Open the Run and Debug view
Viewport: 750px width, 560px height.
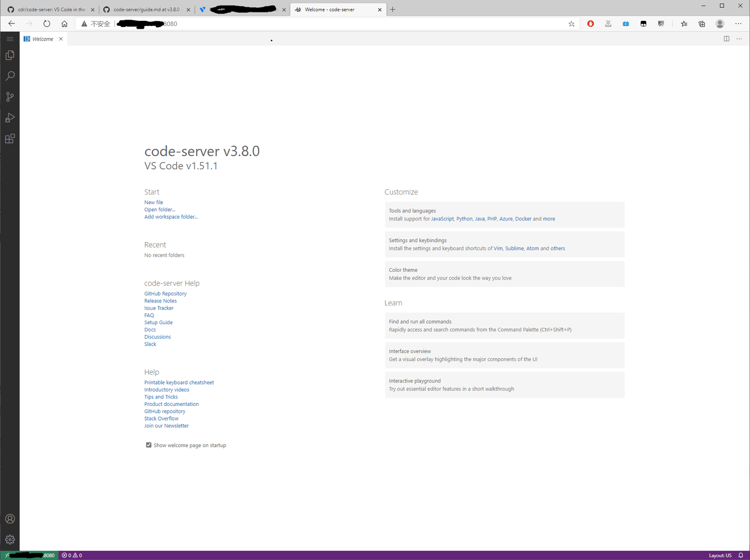pos(10,118)
